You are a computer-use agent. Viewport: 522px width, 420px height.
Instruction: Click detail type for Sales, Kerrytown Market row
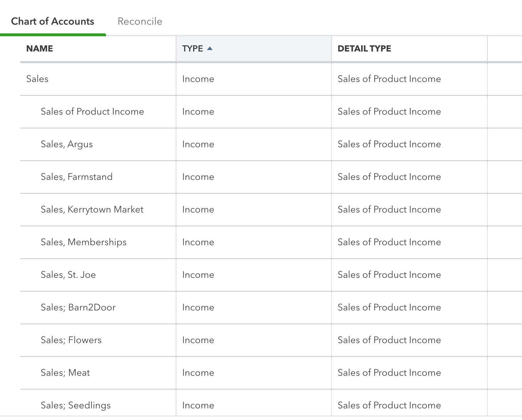click(x=389, y=210)
